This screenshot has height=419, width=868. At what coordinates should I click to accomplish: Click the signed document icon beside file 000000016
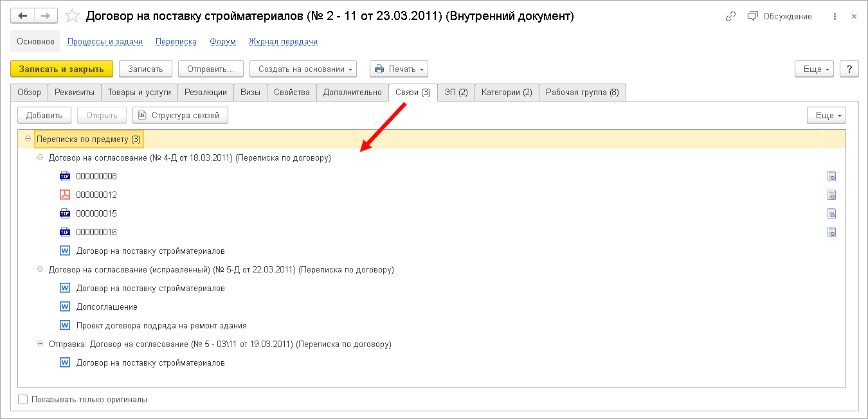(x=831, y=232)
